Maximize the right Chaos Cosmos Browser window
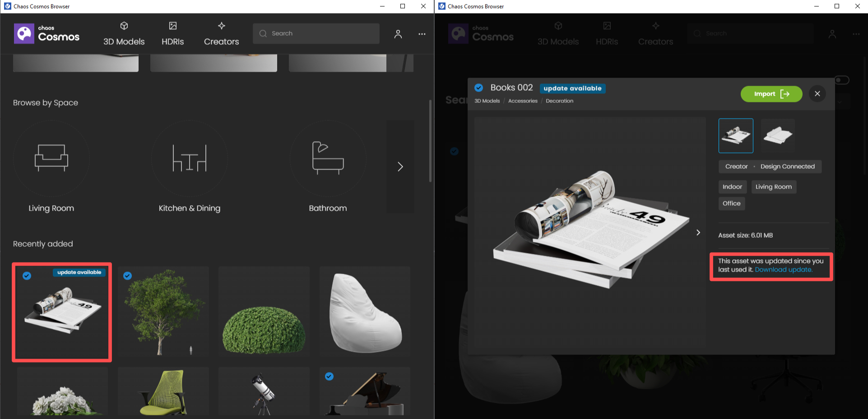 [837, 6]
